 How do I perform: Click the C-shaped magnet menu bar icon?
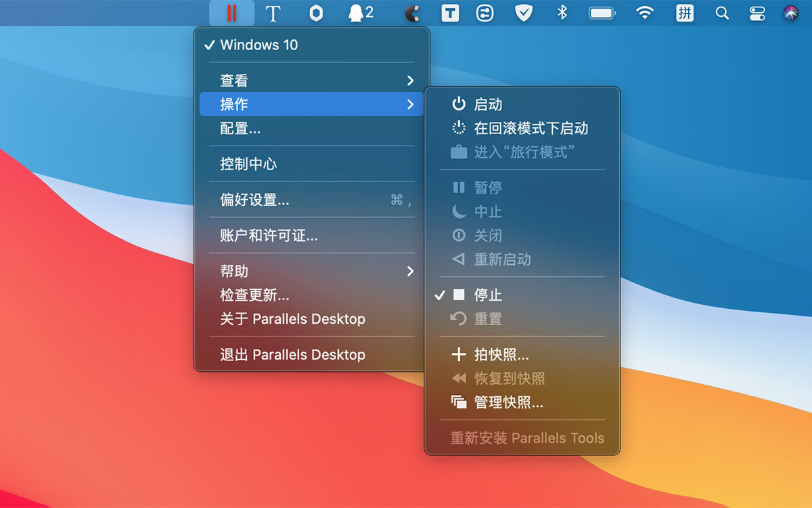tap(411, 13)
